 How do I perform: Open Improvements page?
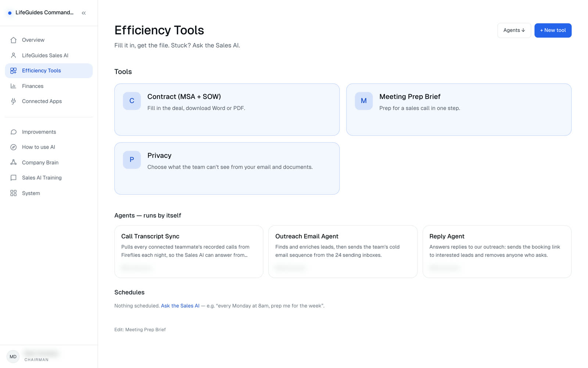point(49,132)
